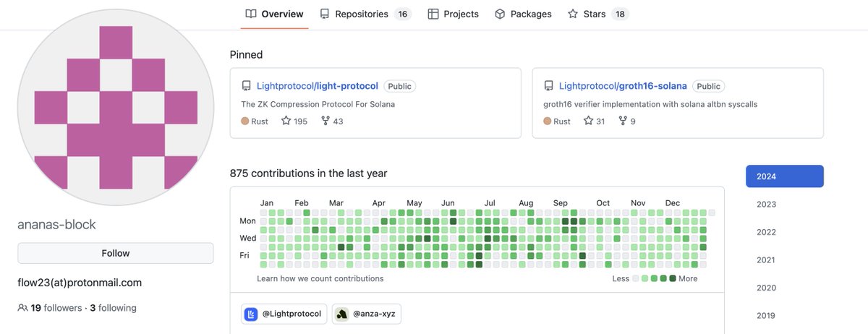The height and width of the screenshot is (334, 868).
Task: Open the 3 following list
Action: click(113, 308)
